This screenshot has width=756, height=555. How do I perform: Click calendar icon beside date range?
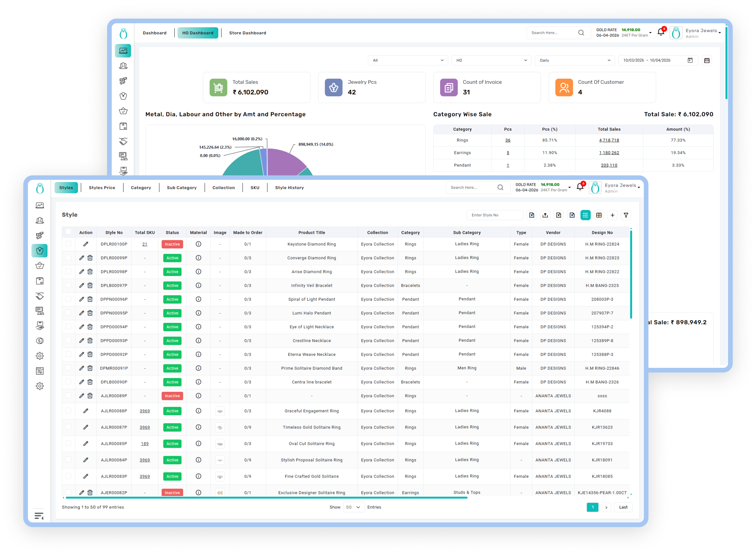(707, 60)
